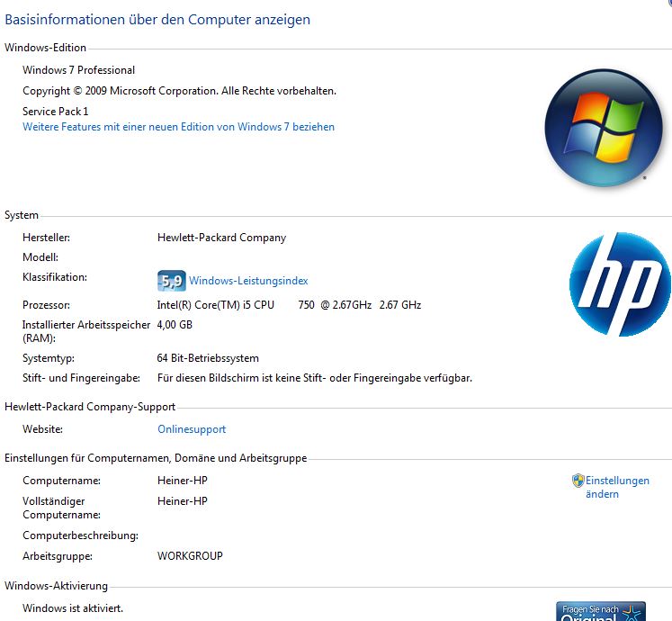The image size is (672, 621).
Task: Select Heiner-HP beside Vollständiger Computername
Action: pos(182,501)
